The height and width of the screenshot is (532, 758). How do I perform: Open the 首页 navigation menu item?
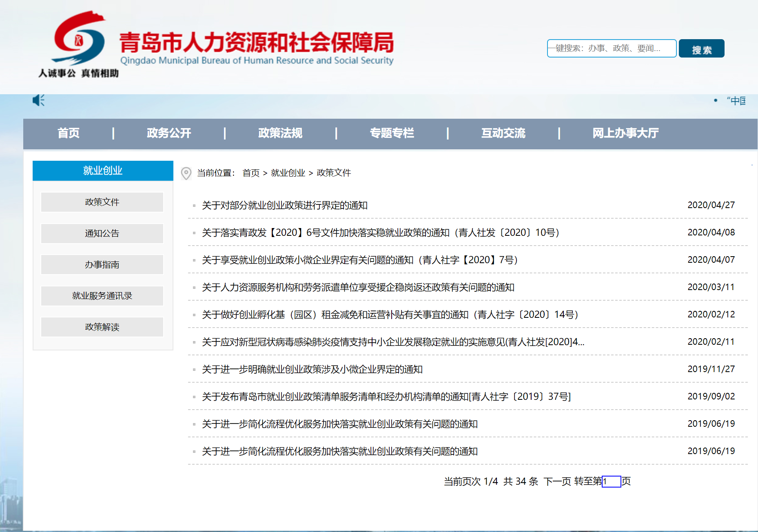(x=69, y=133)
